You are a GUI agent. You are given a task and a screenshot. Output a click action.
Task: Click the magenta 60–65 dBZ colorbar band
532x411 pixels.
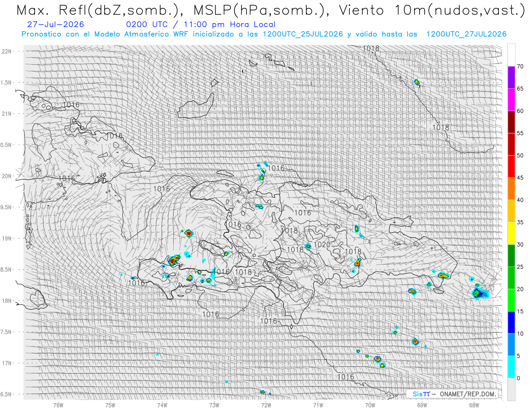point(511,100)
